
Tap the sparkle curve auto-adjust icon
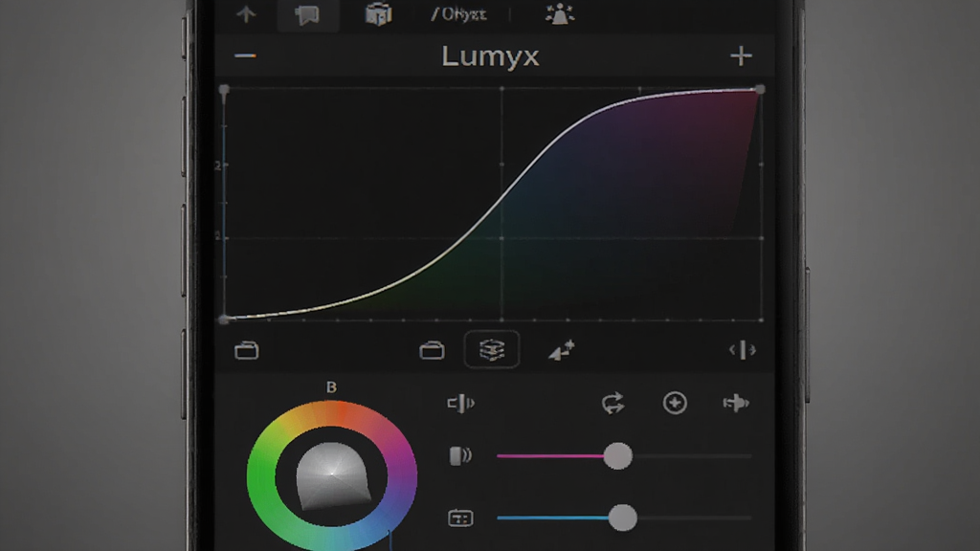tap(561, 350)
